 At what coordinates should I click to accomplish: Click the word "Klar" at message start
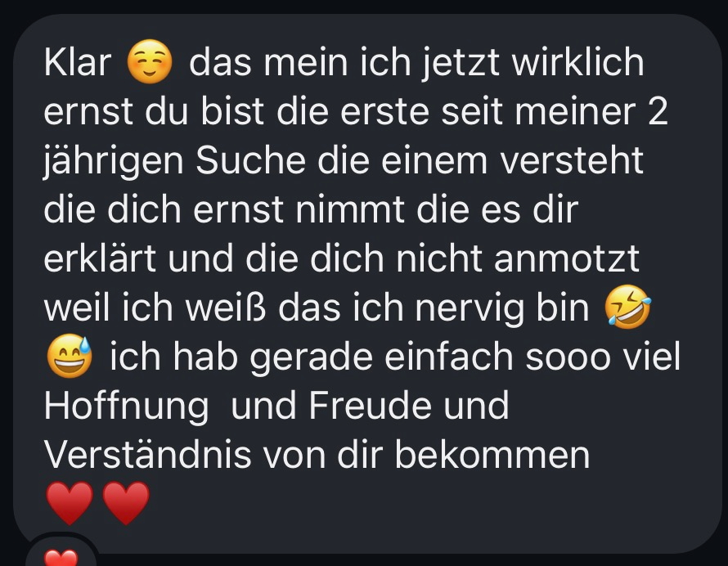(78, 62)
